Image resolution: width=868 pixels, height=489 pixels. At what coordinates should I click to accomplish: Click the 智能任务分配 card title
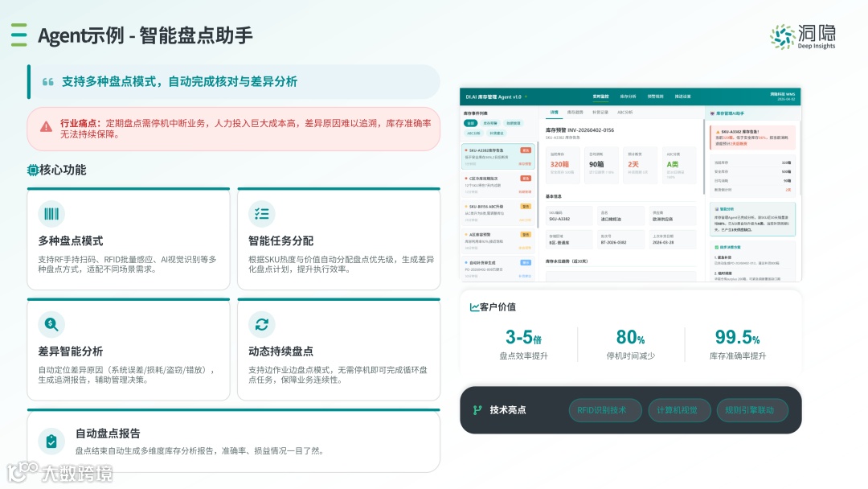click(280, 241)
